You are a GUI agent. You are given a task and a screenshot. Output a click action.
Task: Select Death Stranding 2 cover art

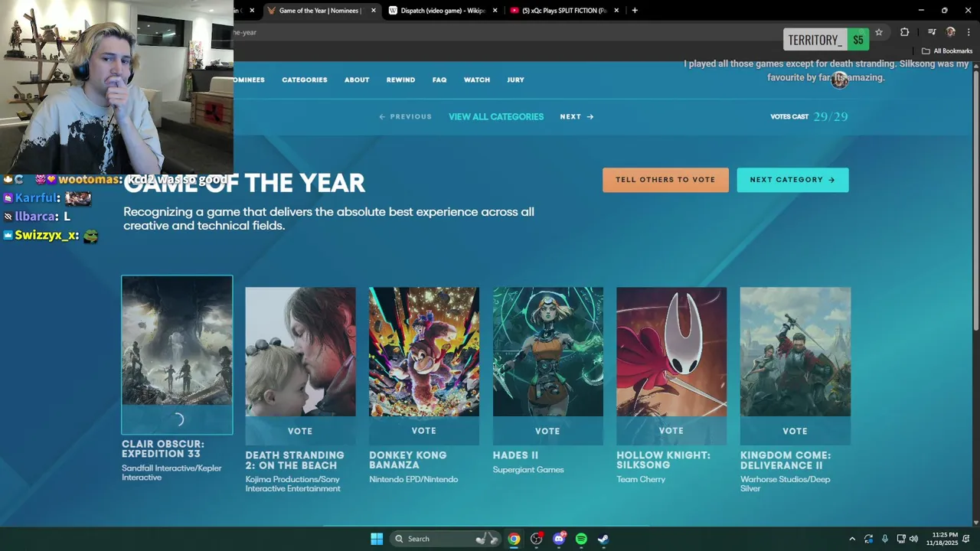click(300, 352)
